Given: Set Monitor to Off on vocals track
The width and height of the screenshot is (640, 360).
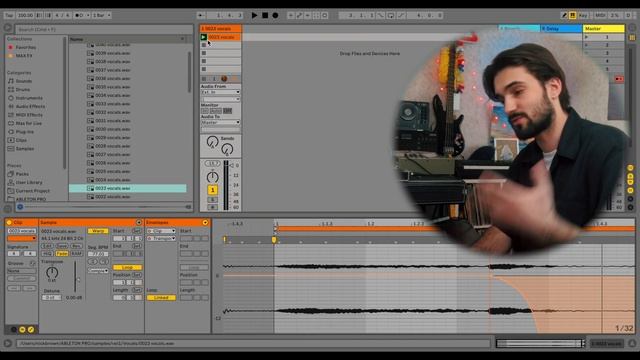Looking at the screenshot, I should 228,111.
